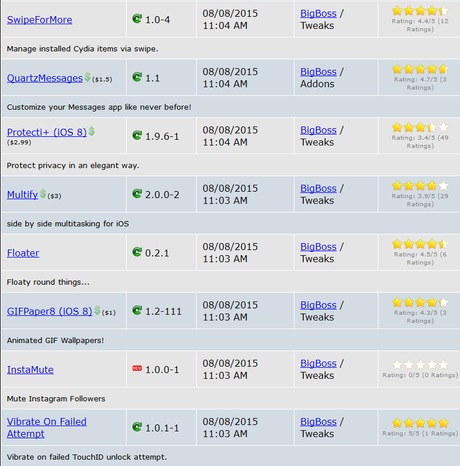Open the QuartzMessages package page
The height and width of the screenshot is (466, 460).
click(45, 78)
